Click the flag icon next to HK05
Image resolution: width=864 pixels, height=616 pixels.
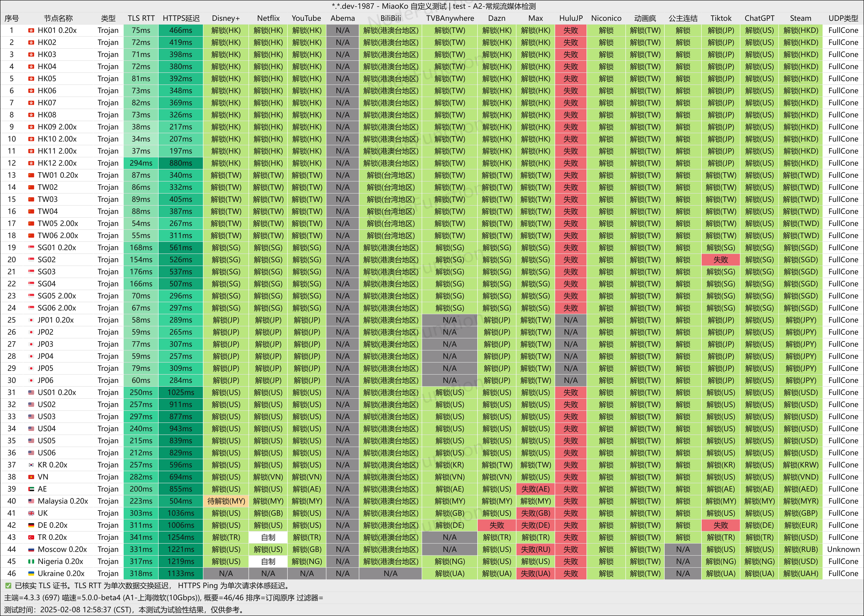pyautogui.click(x=31, y=78)
